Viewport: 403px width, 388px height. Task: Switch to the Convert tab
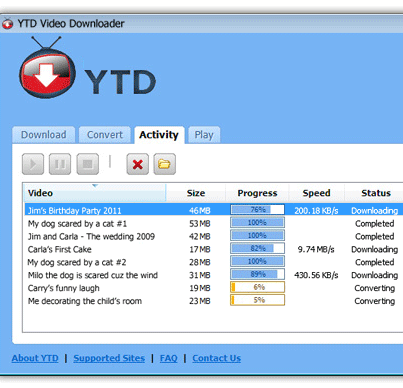[105, 135]
